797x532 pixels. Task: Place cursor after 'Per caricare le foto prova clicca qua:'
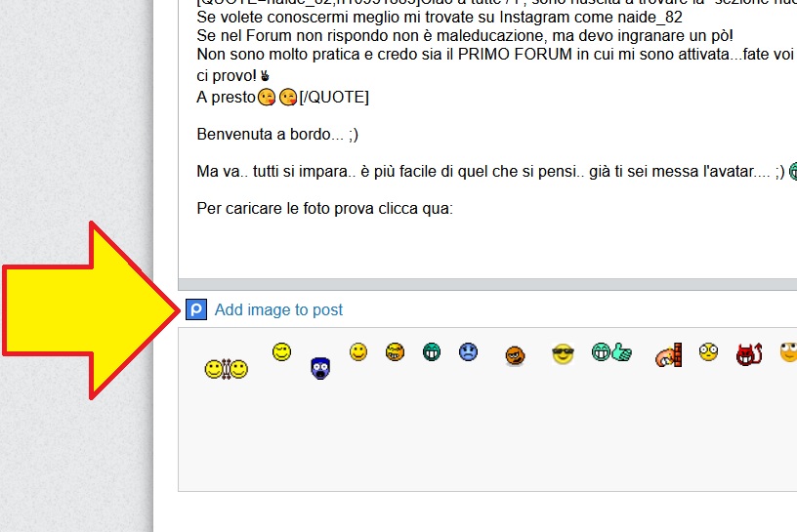pos(454,209)
